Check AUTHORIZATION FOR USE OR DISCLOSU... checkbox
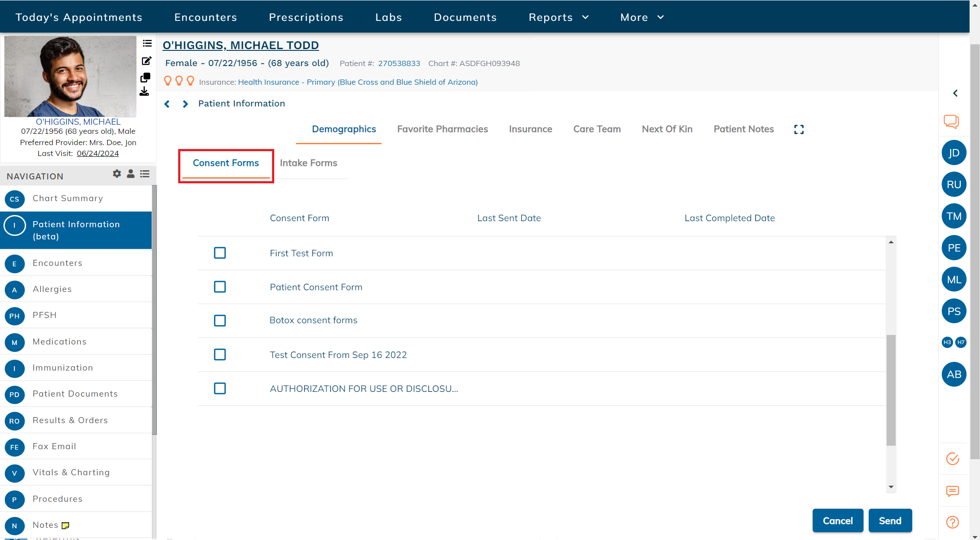Image resolution: width=980 pixels, height=540 pixels. [x=220, y=388]
